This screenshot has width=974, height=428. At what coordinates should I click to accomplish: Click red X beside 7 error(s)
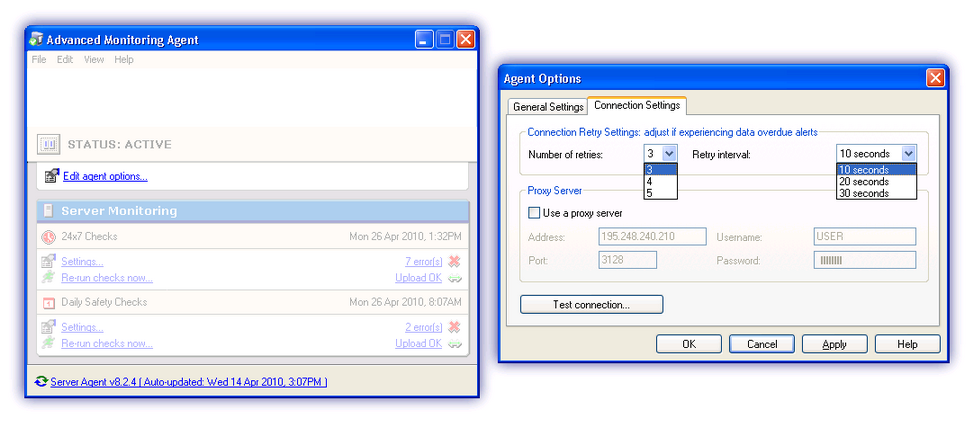point(455,262)
